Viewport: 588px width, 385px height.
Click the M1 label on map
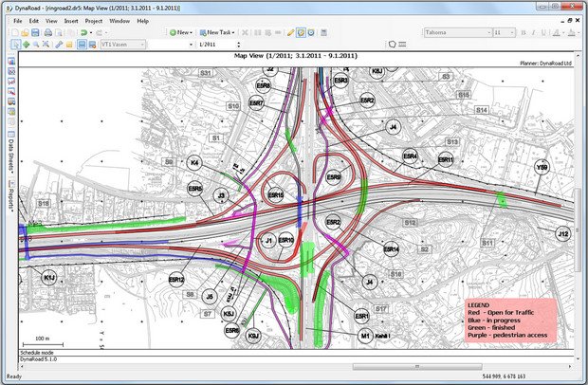click(365, 336)
